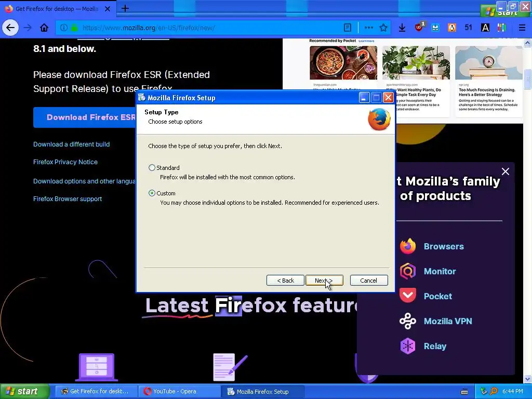Click the orange extension icon in toolbar
The width and height of the screenshot is (532, 399).
[x=452, y=28]
